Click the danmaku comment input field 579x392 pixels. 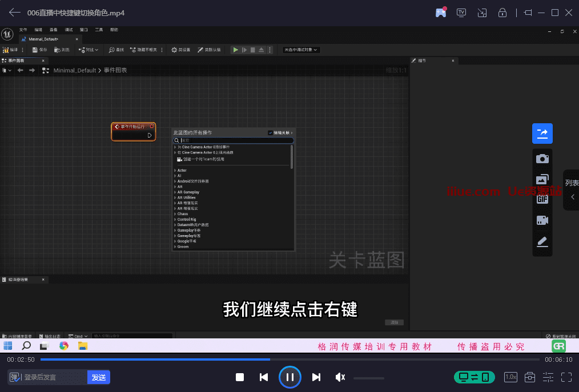point(53,377)
